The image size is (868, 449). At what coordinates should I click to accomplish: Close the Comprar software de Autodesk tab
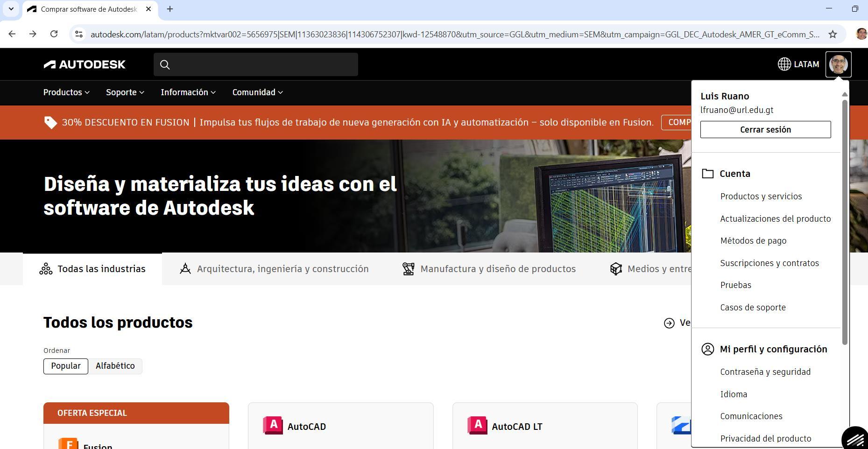(x=148, y=9)
